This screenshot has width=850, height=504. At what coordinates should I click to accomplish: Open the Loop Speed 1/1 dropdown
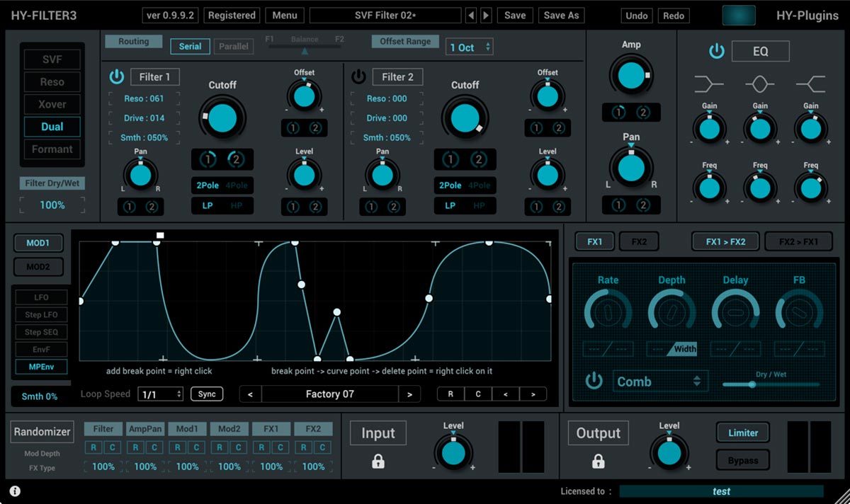click(x=161, y=394)
